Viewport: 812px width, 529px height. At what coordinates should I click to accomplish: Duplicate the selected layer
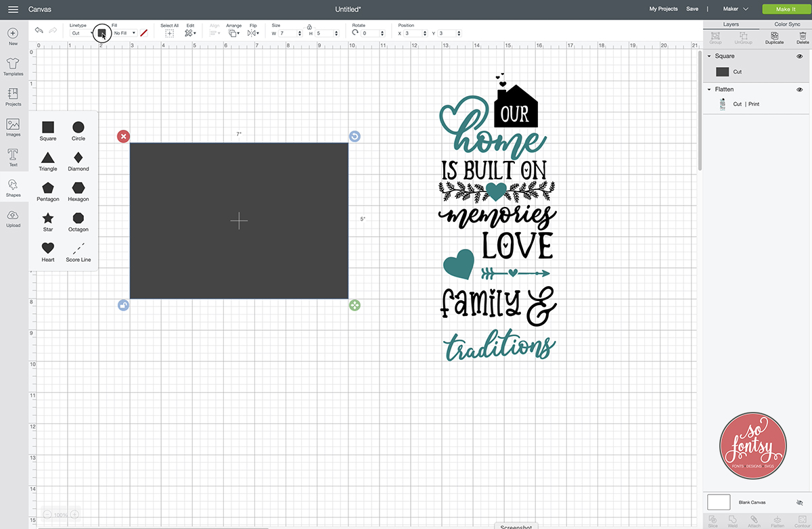pyautogui.click(x=774, y=38)
